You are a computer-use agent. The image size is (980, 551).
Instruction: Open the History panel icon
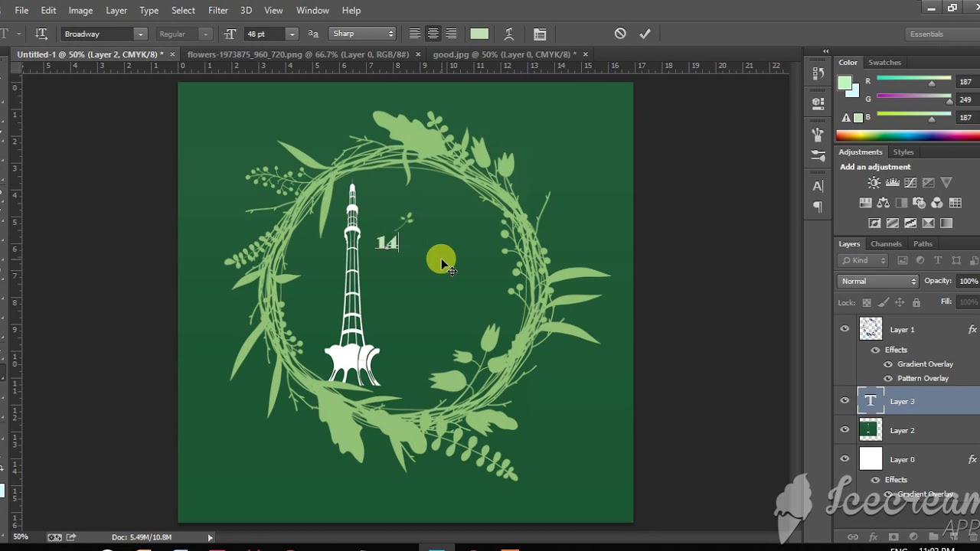tap(818, 74)
